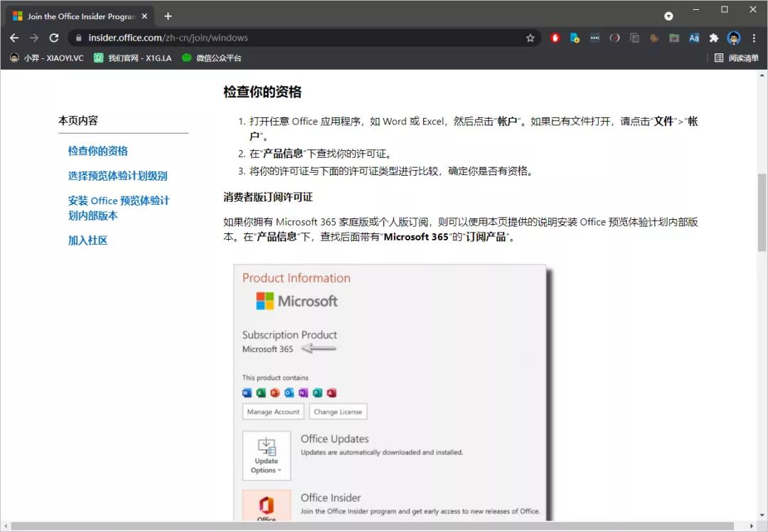This screenshot has width=768, height=532.
Task: Open a new browser tab
Action: (x=166, y=15)
